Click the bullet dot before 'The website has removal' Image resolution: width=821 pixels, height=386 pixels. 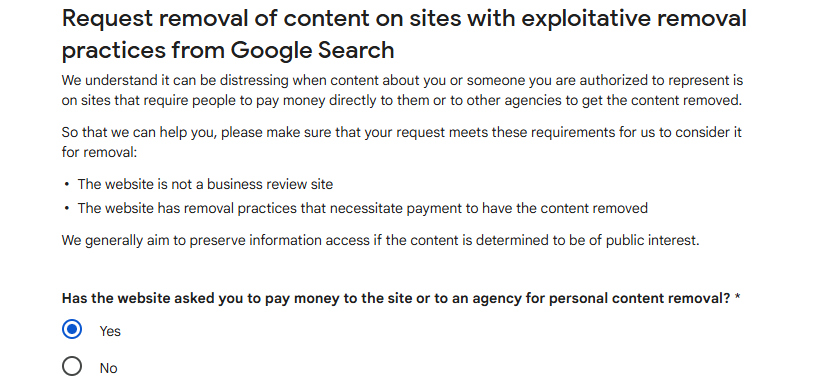coord(66,208)
